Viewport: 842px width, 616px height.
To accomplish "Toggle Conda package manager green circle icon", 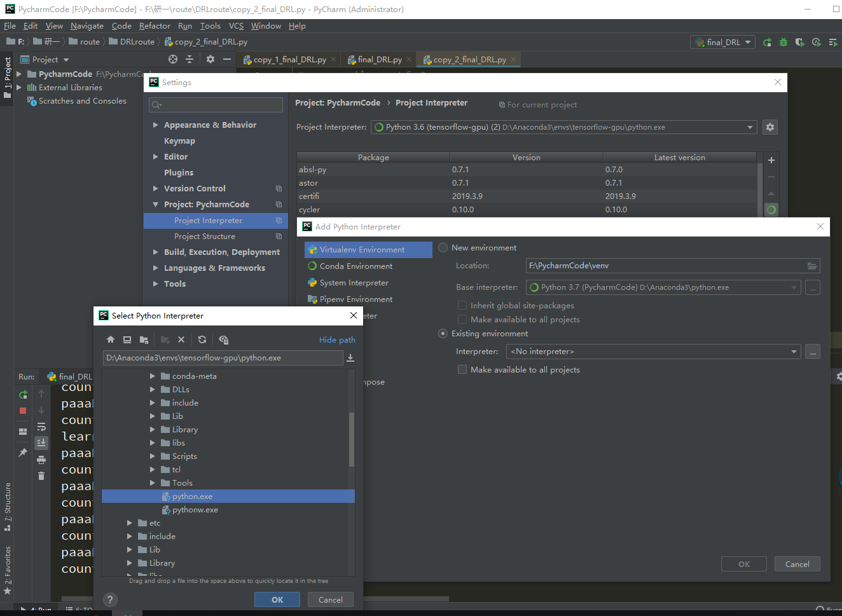I will coord(771,210).
